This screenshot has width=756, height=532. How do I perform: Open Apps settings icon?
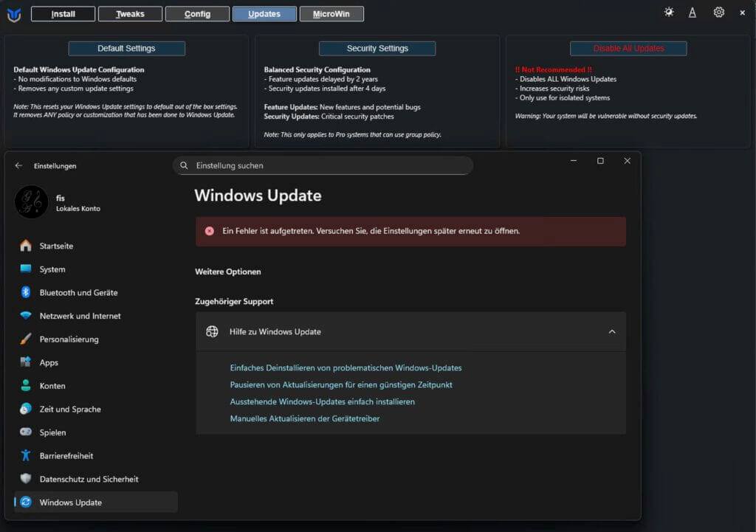point(26,362)
